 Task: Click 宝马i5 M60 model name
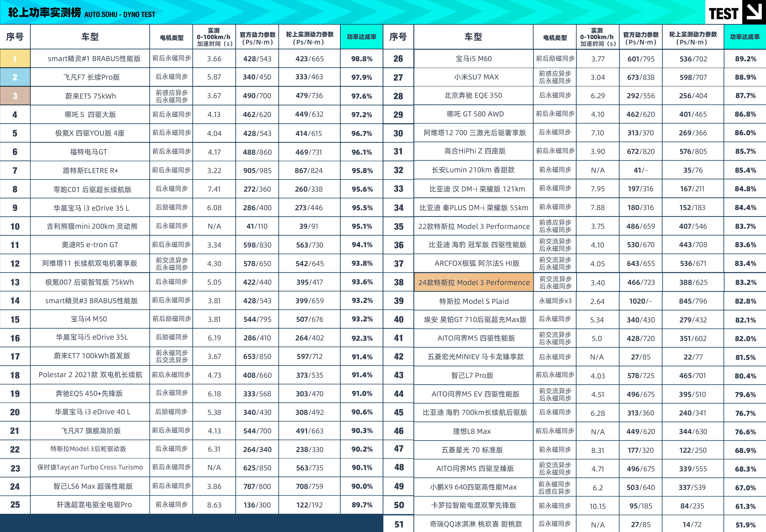point(474,59)
